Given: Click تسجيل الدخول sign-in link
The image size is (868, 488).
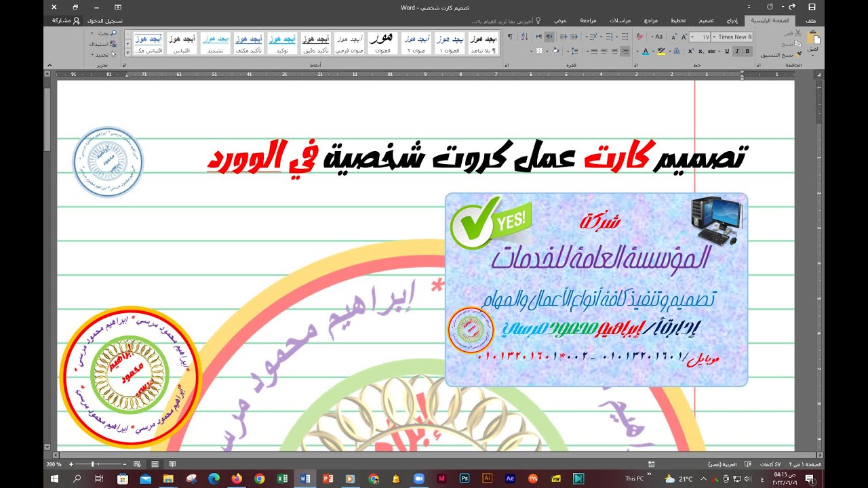Looking at the screenshot, I should tap(106, 21).
